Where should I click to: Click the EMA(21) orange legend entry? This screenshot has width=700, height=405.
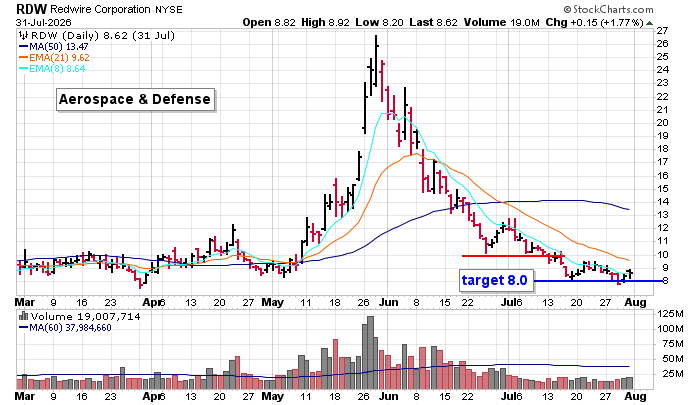coord(54,58)
